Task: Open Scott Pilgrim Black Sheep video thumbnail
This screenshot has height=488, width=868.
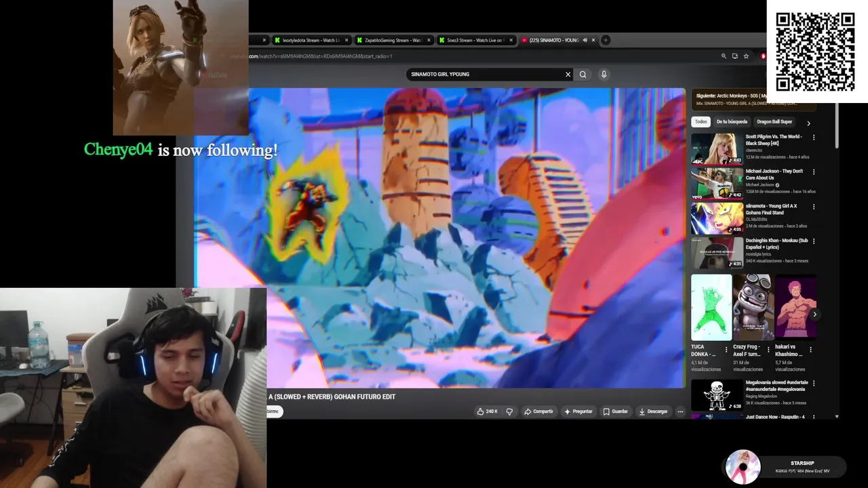Action: click(717, 148)
